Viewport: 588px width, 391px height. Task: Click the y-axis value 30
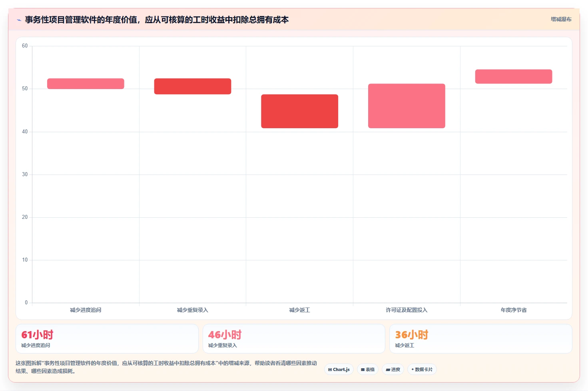(x=25, y=175)
